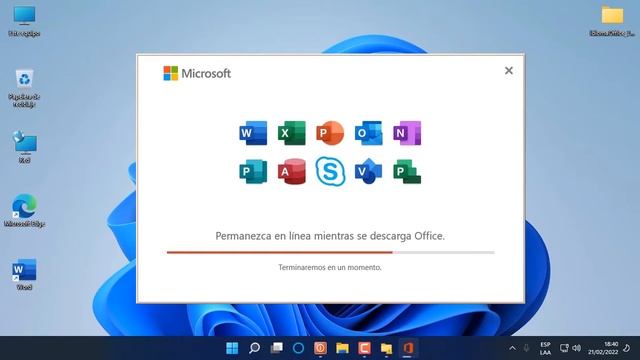Open File Explorer on taskbar
Screen dimensions: 640x360
(x=342, y=348)
